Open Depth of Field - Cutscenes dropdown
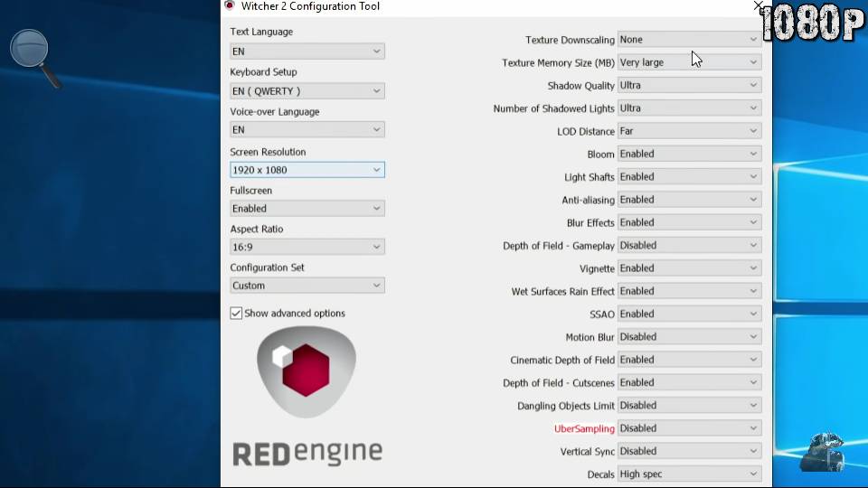The height and width of the screenshot is (488, 868). pos(689,382)
